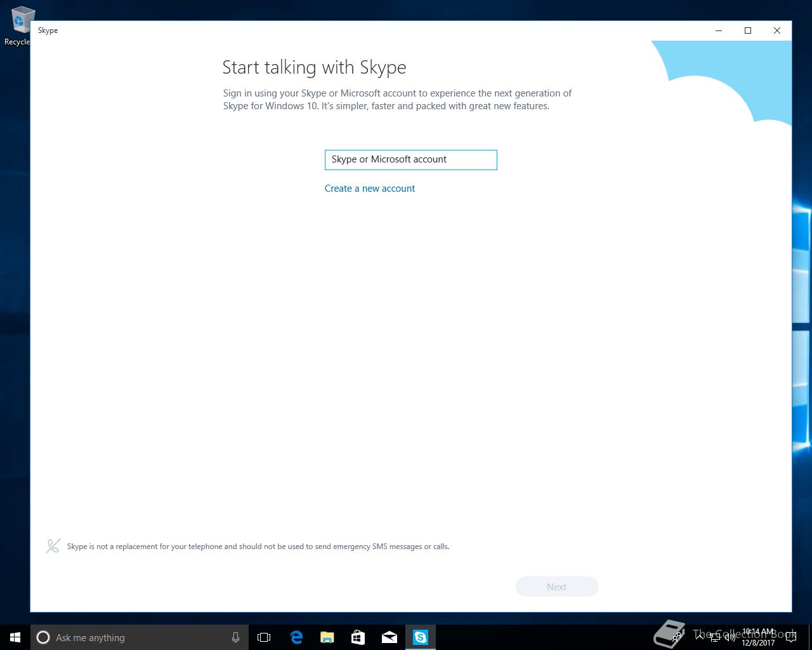The height and width of the screenshot is (650, 812).
Task: Open the Mail app from the taskbar
Action: click(389, 637)
